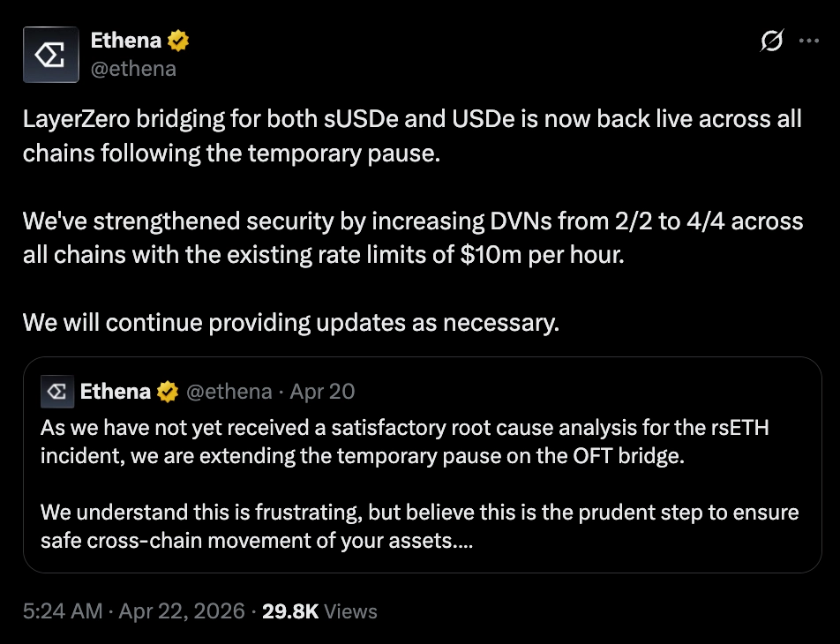Select the Ethena name in the quoted post
840x644 pixels.
pos(116,391)
